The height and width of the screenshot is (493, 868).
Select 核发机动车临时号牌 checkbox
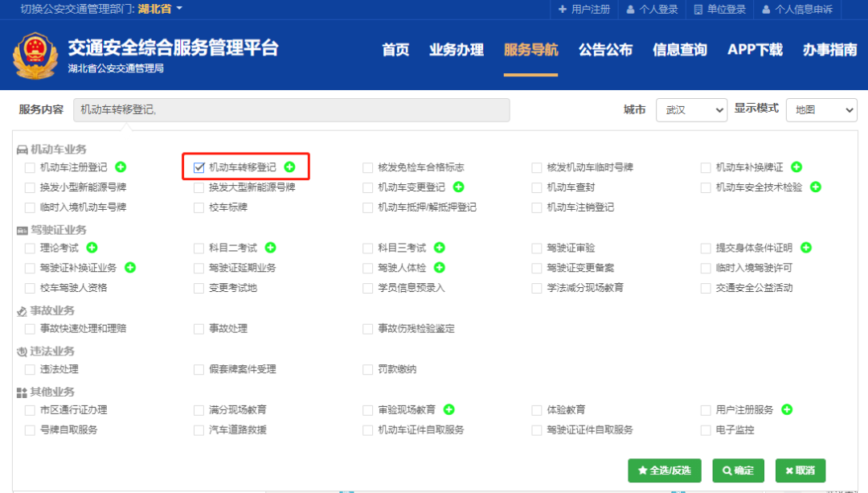[536, 167]
